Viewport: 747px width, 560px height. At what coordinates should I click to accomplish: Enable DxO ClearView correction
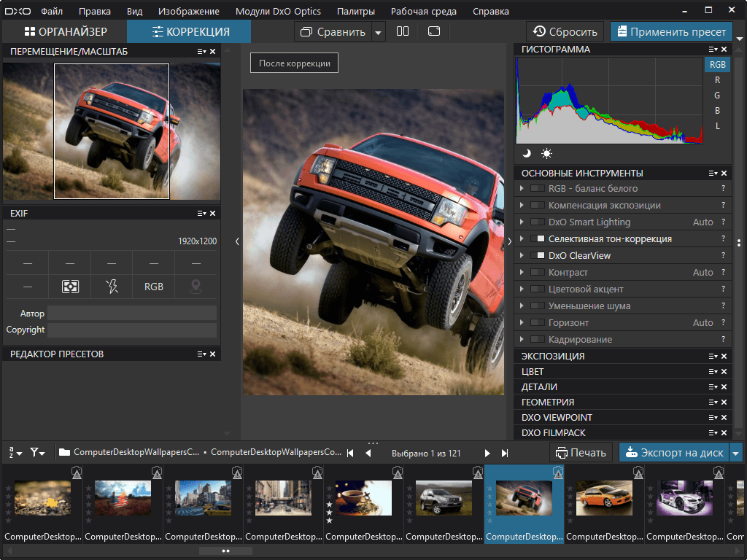(538, 255)
